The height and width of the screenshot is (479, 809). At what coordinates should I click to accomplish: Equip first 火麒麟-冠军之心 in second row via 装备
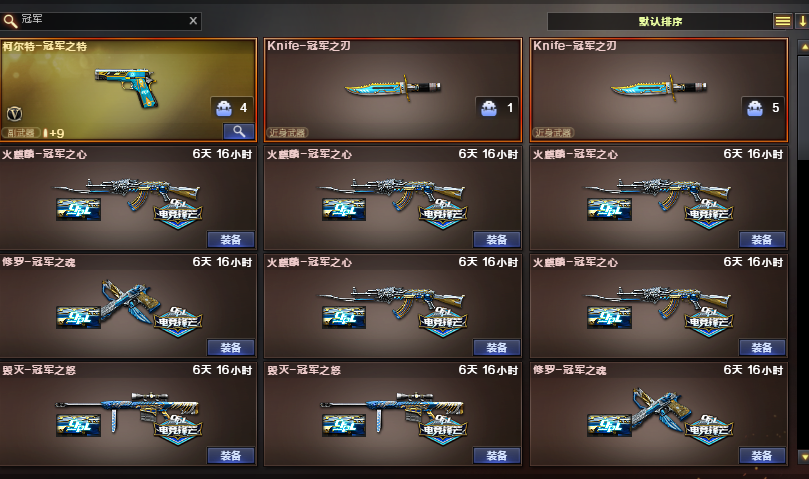pos(231,240)
